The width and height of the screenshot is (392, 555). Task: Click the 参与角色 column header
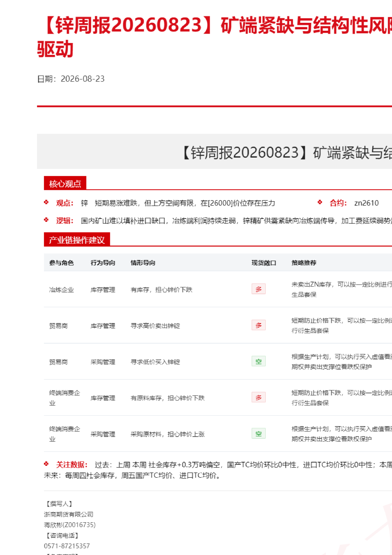point(61,263)
